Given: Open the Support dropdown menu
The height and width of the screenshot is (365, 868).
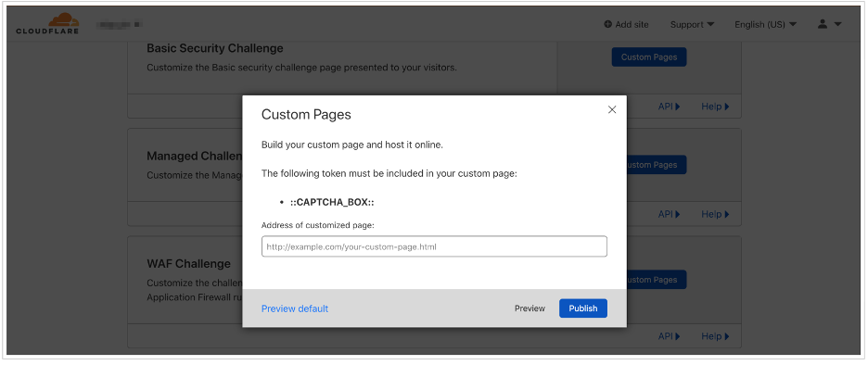Looking at the screenshot, I should (692, 24).
